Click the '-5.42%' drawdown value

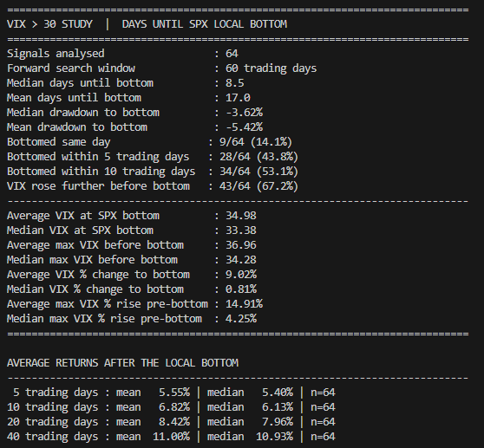click(x=244, y=127)
